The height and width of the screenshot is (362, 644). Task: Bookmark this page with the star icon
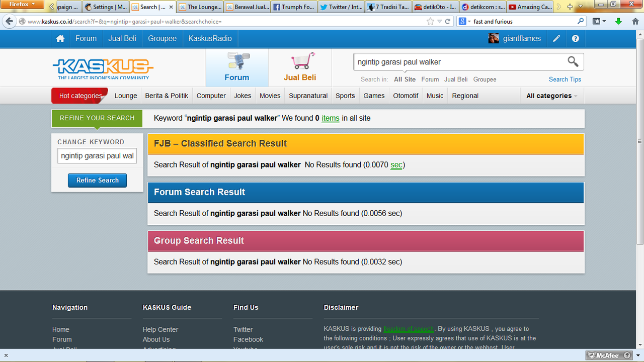(430, 22)
